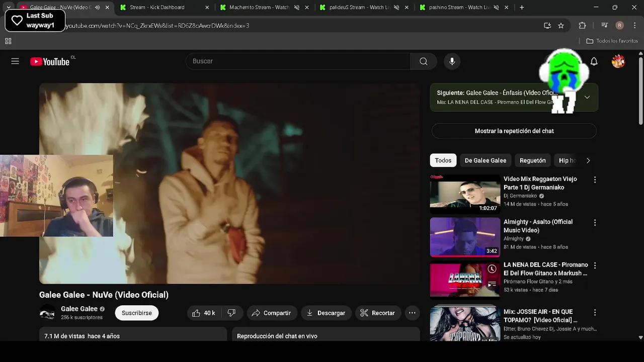
Task: Click the title Galee Galee - NuVe
Action: click(x=104, y=295)
